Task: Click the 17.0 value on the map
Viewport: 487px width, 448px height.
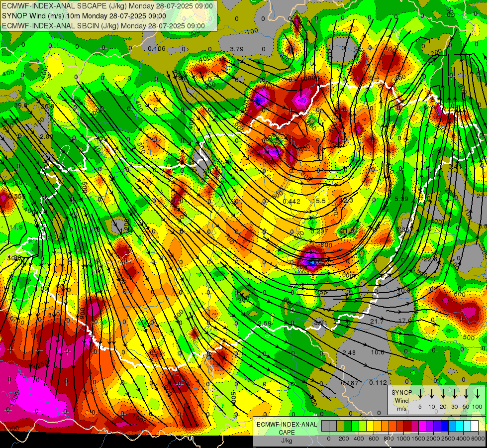Action: tap(405, 321)
